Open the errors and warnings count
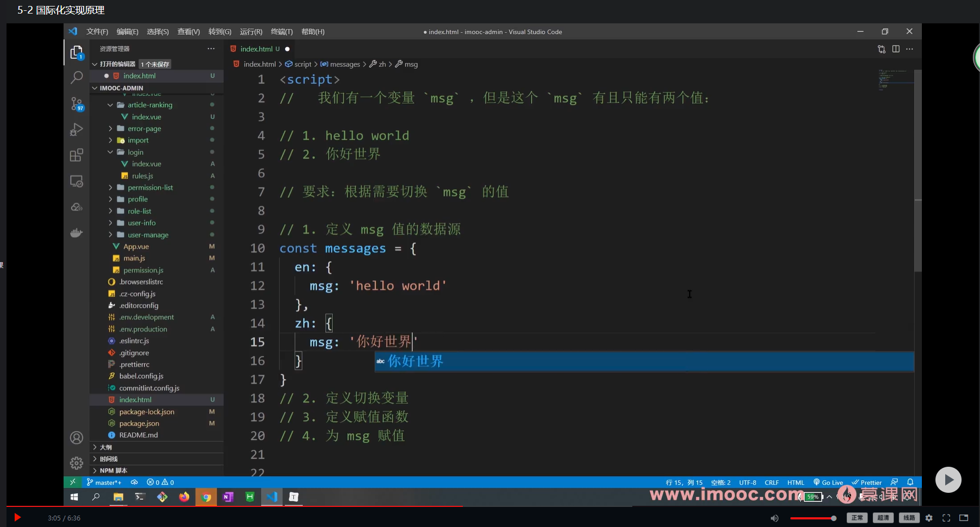The image size is (980, 527). pyautogui.click(x=160, y=482)
